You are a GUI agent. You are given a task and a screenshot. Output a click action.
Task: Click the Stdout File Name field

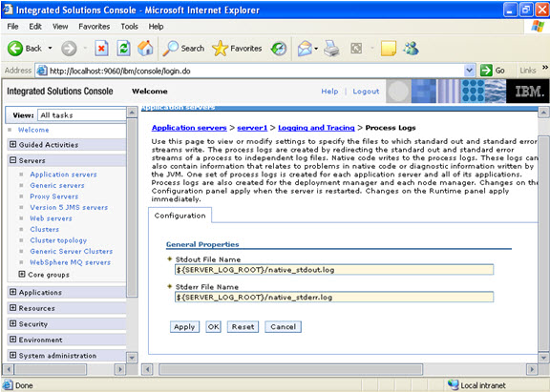(334, 270)
